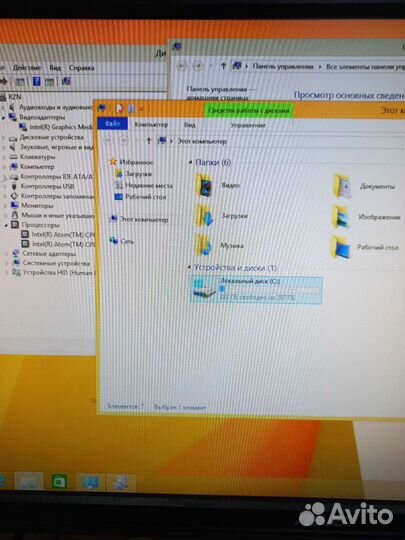Open the Изображения folder icon

(341, 217)
